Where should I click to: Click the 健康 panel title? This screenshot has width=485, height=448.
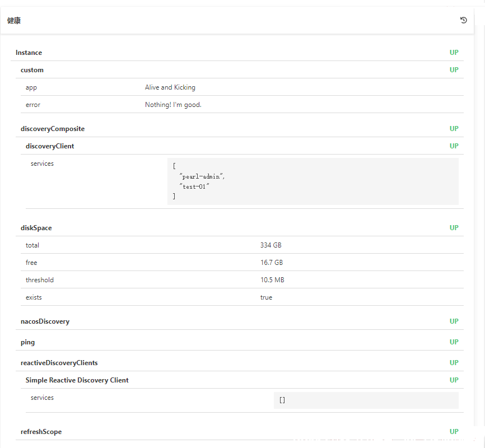click(14, 20)
